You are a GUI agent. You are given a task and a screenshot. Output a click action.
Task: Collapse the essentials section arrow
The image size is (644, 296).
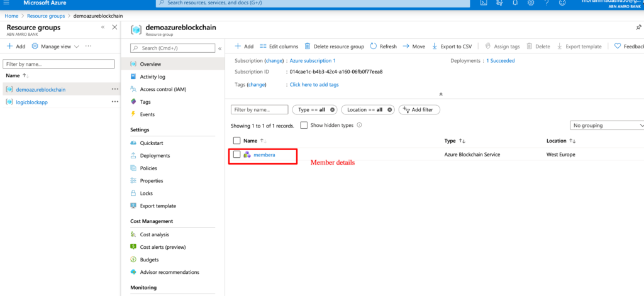(x=441, y=94)
